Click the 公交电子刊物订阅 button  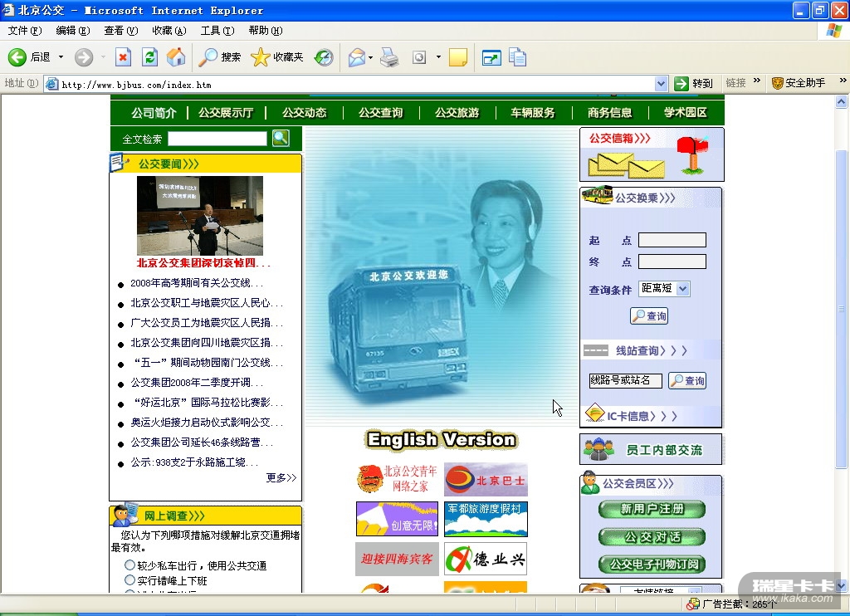(x=652, y=564)
